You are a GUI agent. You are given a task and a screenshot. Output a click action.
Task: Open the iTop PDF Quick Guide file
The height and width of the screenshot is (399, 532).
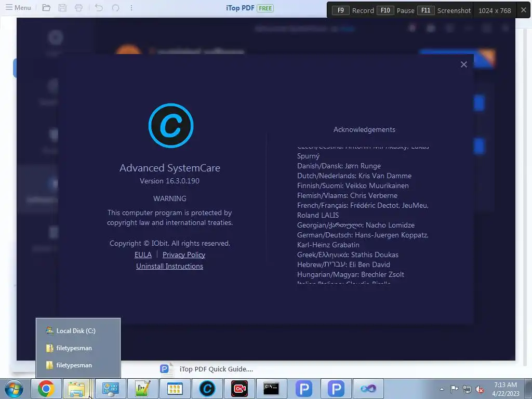tap(207, 369)
